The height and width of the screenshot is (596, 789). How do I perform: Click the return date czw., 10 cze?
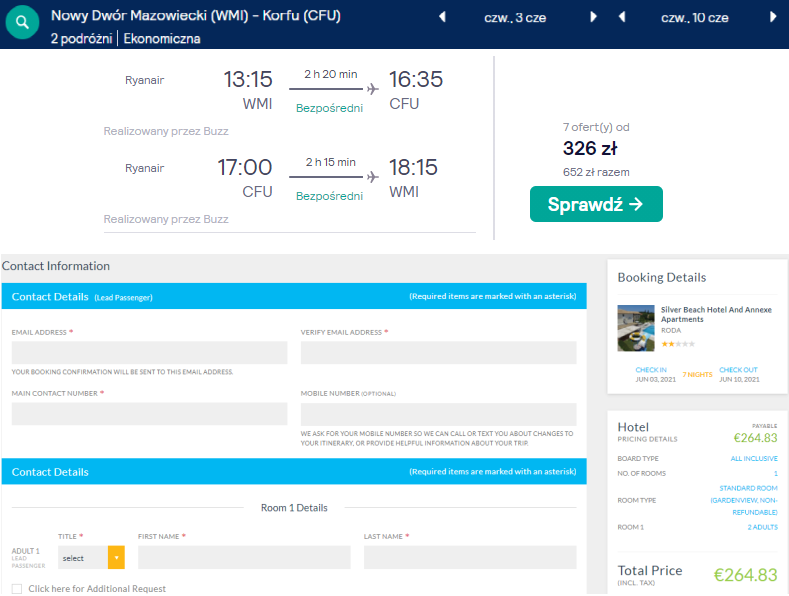point(694,18)
